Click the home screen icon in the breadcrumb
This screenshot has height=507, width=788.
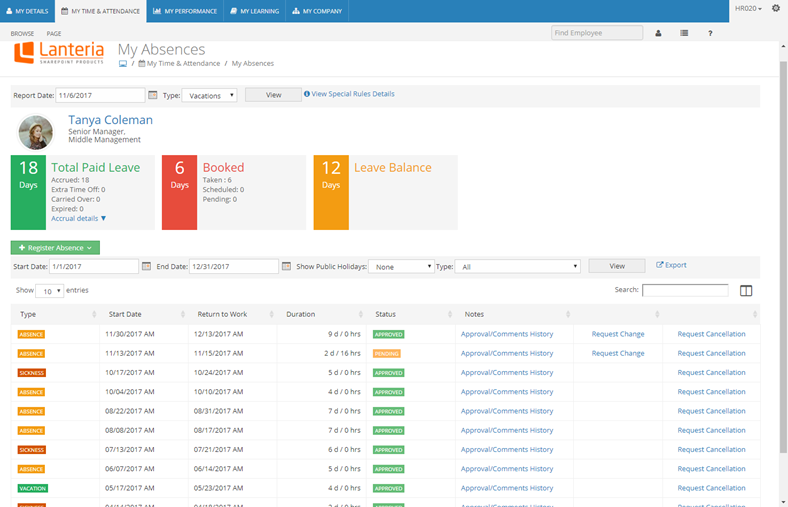[x=123, y=64]
